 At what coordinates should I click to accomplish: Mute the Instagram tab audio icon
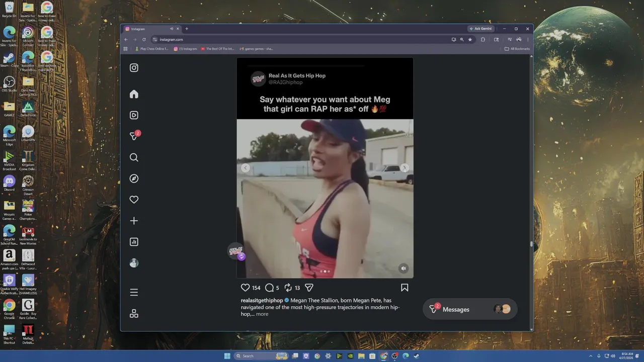pos(172,29)
